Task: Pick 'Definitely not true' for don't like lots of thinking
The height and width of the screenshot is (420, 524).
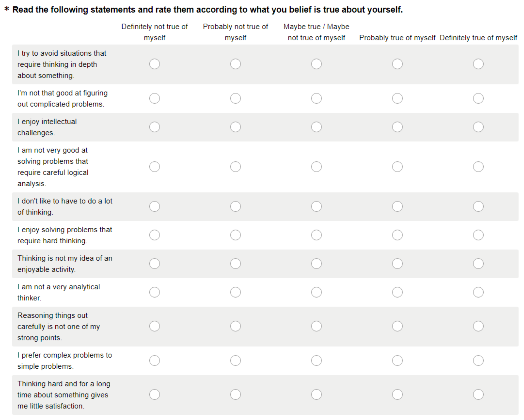Action: pyautogui.click(x=155, y=206)
